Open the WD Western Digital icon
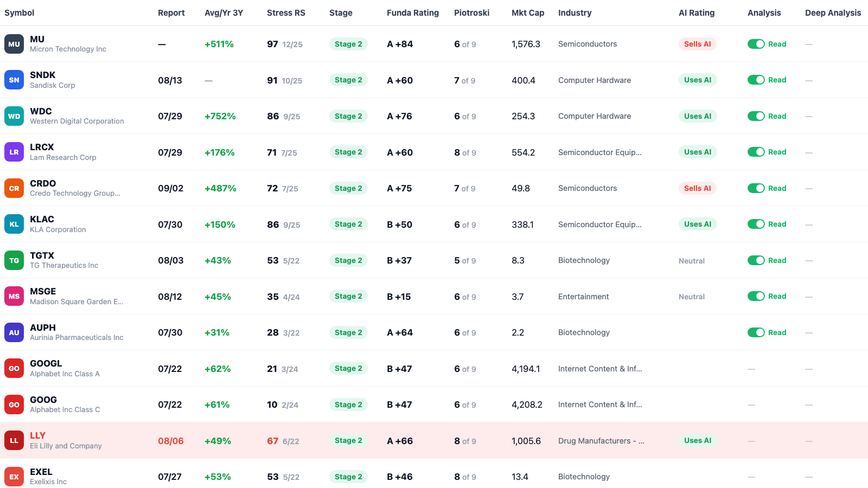Image resolution: width=868 pixels, height=488 pixels. tap(14, 116)
